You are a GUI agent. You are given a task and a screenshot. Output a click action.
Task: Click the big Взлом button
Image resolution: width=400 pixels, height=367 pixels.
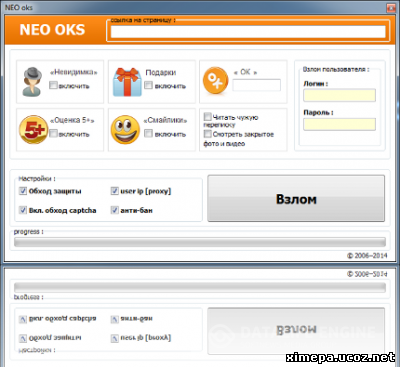(296, 198)
